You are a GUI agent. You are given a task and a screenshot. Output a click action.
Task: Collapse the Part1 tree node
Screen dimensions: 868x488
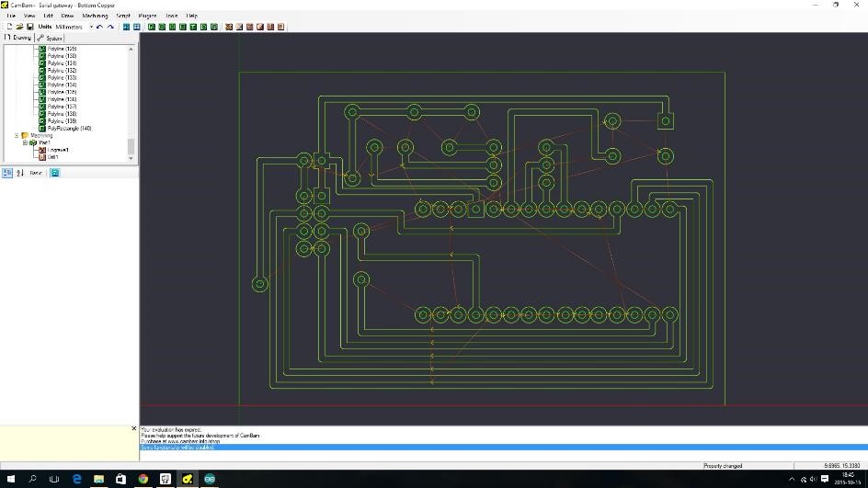click(x=25, y=142)
